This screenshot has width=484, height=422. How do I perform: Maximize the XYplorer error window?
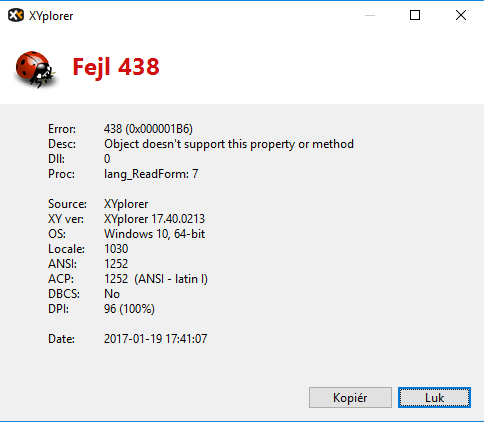[415, 15]
